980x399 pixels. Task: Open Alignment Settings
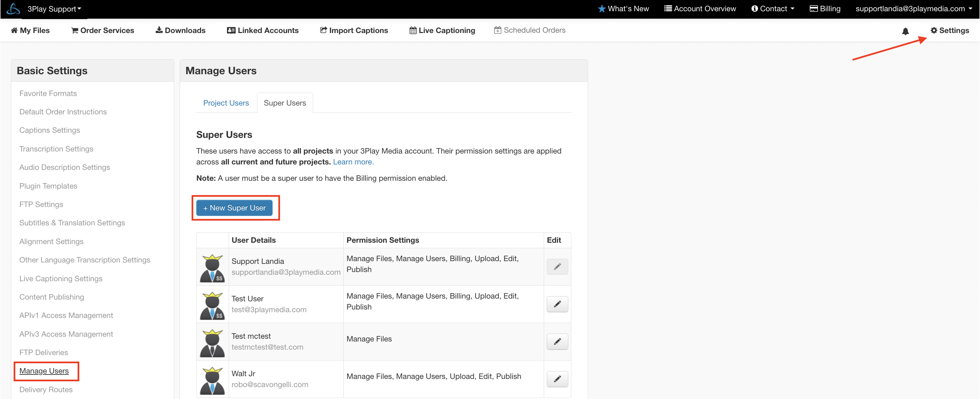click(x=51, y=241)
